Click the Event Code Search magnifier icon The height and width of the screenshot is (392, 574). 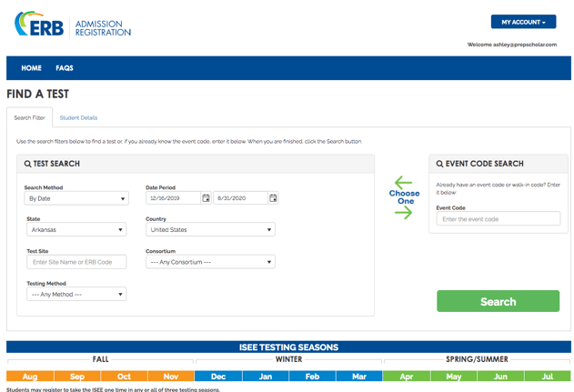pyautogui.click(x=439, y=164)
